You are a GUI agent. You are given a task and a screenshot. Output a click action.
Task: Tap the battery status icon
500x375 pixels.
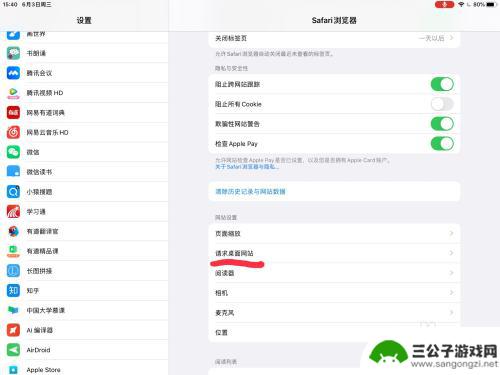click(492, 4)
